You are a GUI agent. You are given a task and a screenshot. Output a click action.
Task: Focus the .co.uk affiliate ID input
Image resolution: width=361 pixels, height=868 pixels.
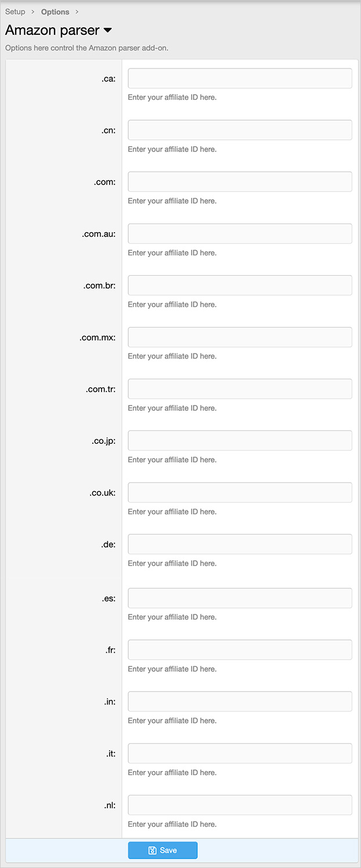tap(240, 493)
